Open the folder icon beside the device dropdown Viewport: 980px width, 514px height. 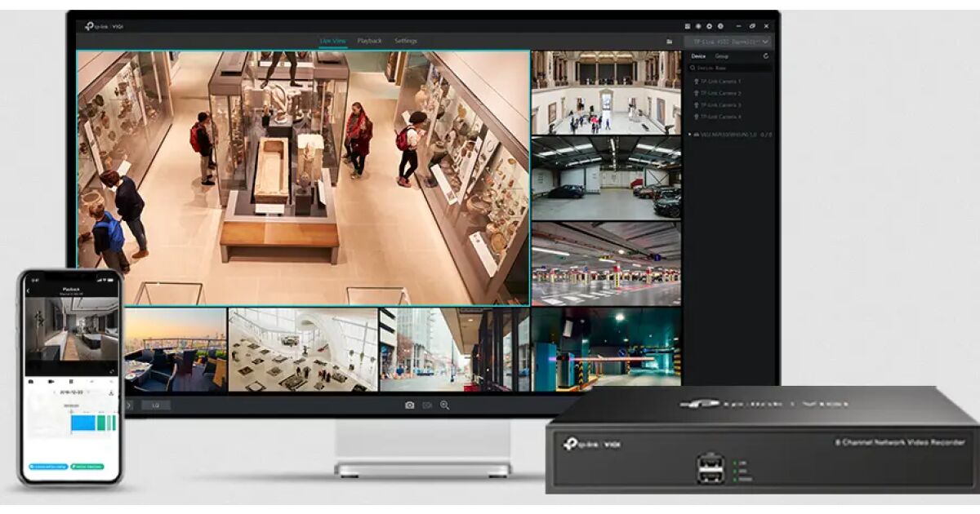click(669, 41)
